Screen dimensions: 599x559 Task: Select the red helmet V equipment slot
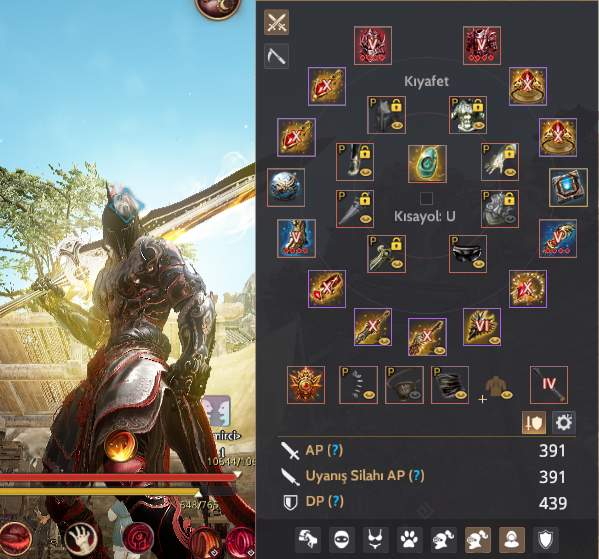(373, 45)
